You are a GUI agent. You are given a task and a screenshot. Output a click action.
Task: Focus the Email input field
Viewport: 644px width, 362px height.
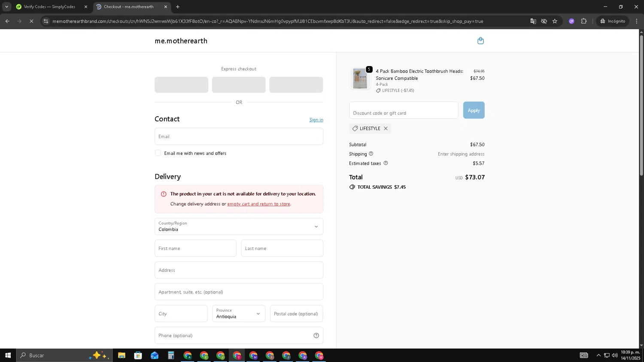pyautogui.click(x=239, y=136)
